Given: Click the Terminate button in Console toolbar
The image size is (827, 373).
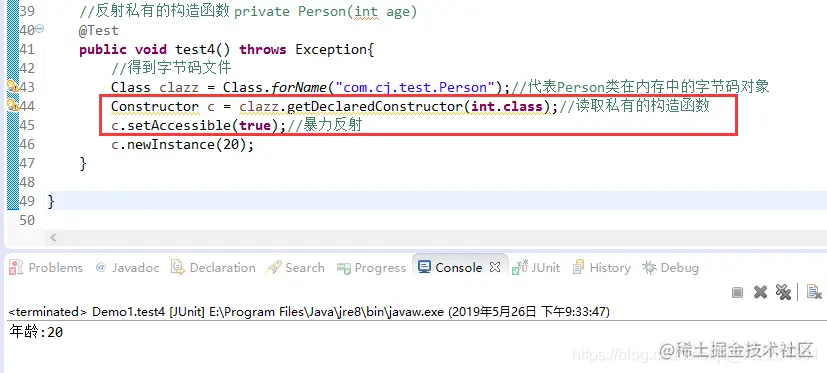Looking at the screenshot, I should (x=738, y=292).
